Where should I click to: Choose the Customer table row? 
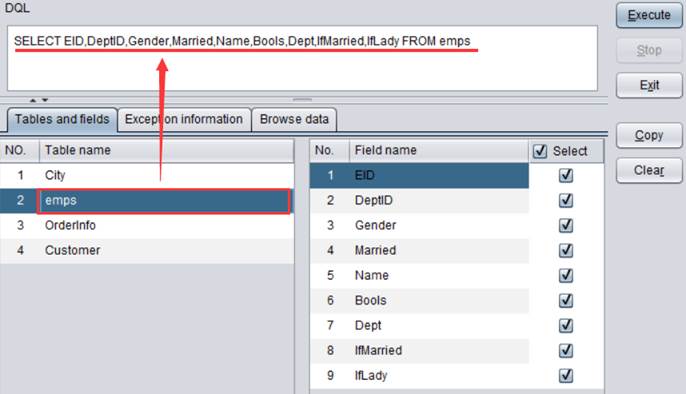pos(147,251)
